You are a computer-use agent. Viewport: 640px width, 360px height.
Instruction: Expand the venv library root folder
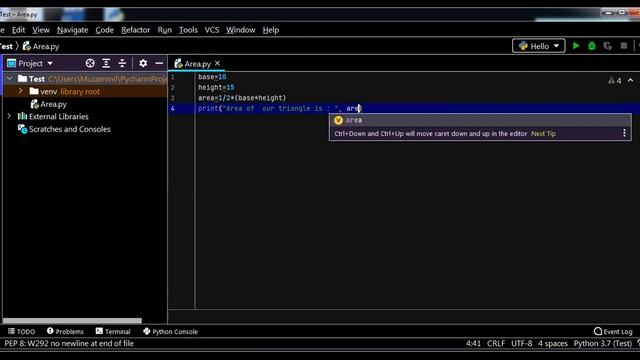(x=20, y=91)
